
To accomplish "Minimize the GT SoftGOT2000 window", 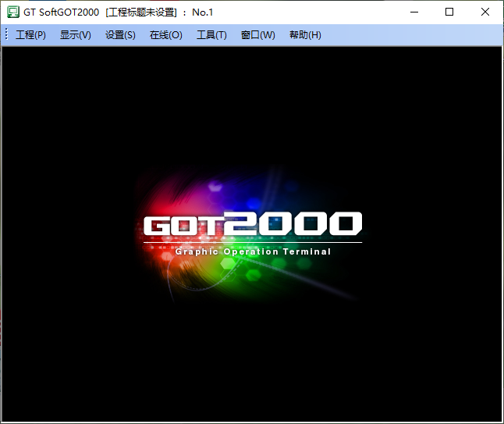I will click(x=414, y=12).
